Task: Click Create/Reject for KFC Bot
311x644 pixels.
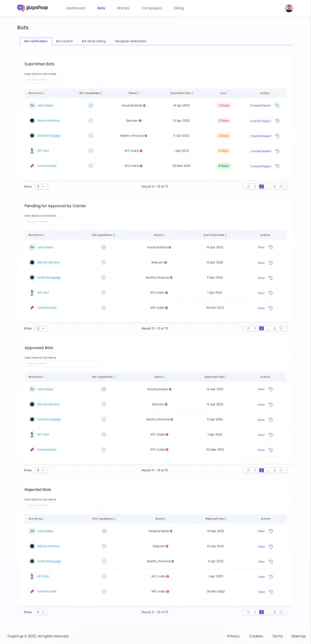Action: (261, 151)
